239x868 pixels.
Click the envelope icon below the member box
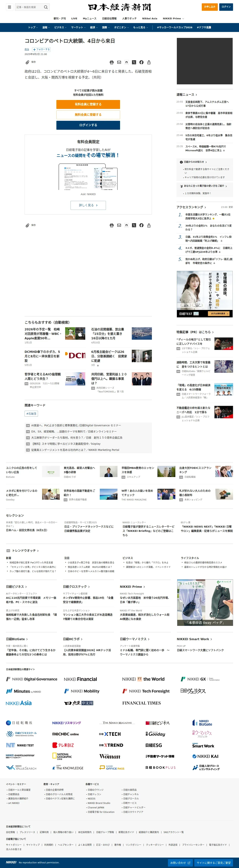pos(119,225)
